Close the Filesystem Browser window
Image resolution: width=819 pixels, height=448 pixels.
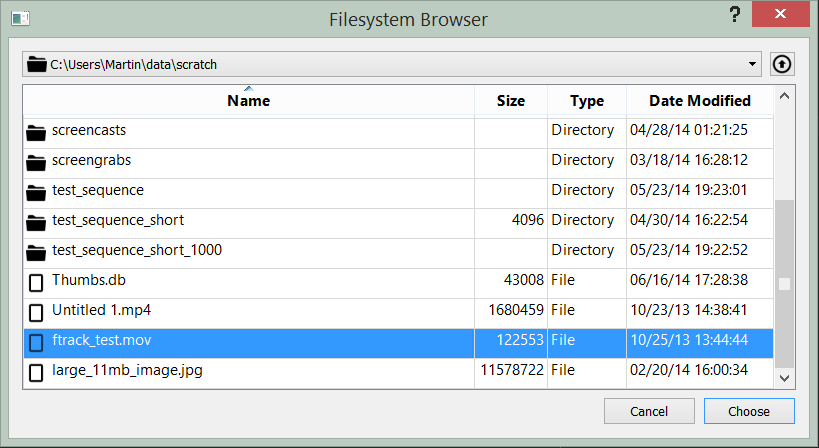click(x=780, y=14)
